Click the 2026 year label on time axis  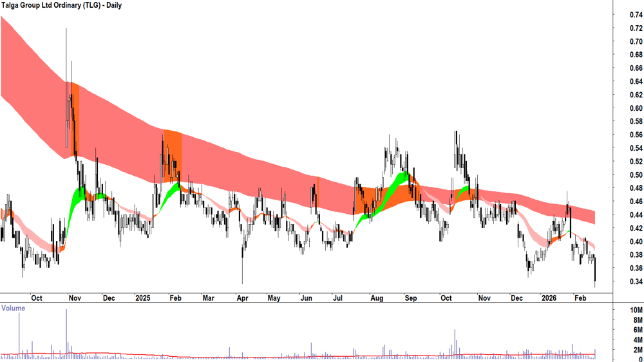(549, 298)
